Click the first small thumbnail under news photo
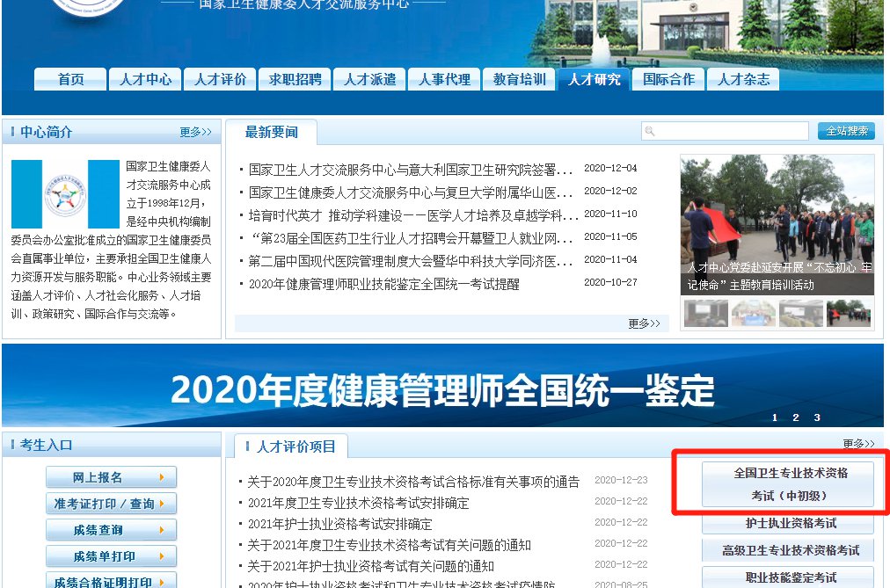 705,313
